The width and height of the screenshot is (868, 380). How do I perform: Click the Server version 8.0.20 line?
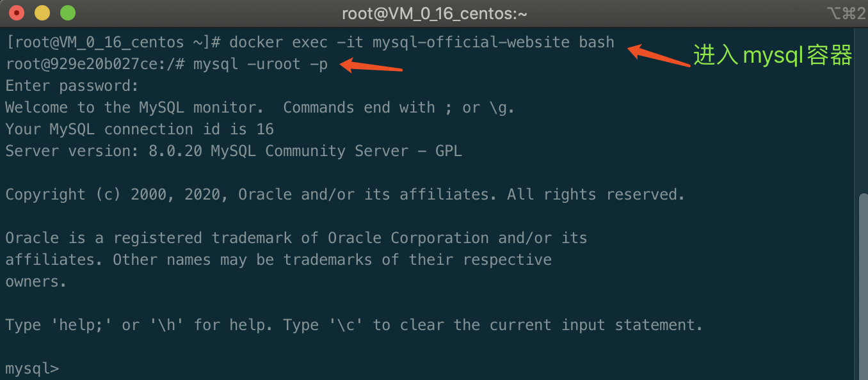click(x=230, y=150)
